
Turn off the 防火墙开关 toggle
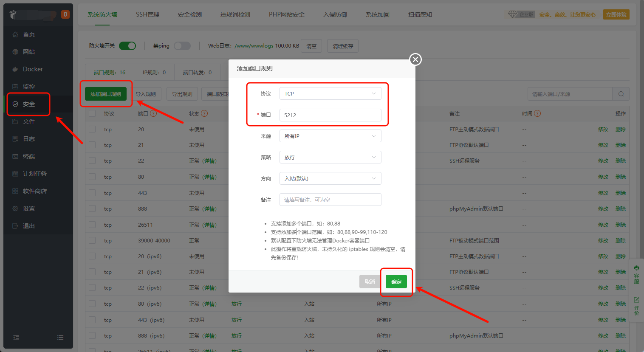click(x=127, y=46)
